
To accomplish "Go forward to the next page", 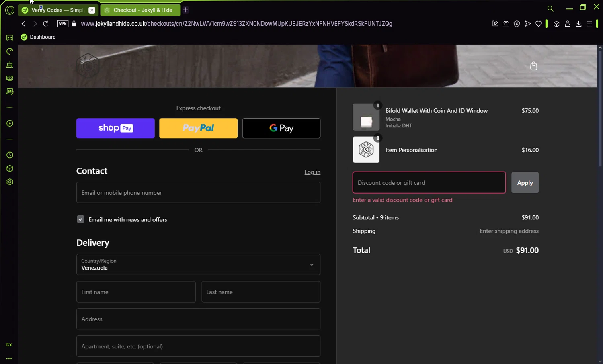I will click(35, 24).
